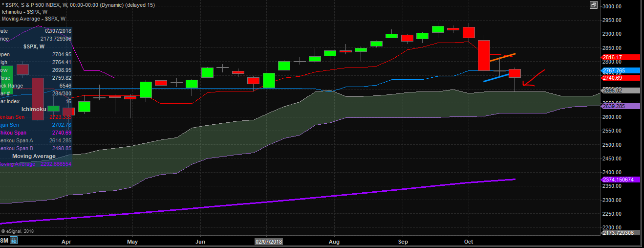Click the 02/07/2018 date cursor label on time axis
Viewport: 644px width, 248px height.
pos(269,242)
